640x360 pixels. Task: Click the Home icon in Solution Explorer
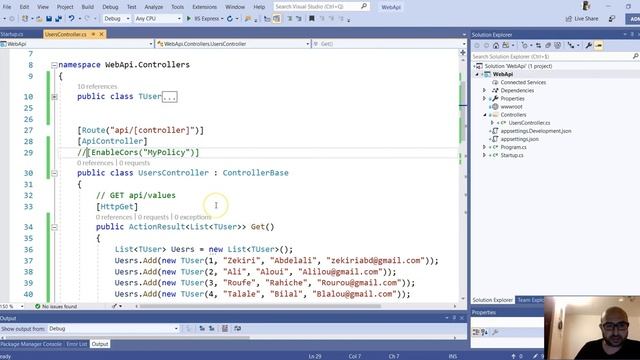coord(496,46)
